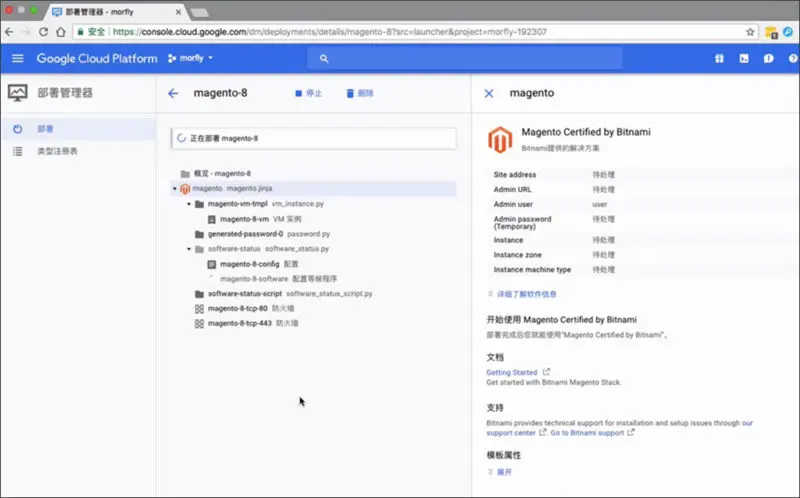Image resolution: width=800 pixels, height=498 pixels.
Task: Go back with the magento-8 back arrow
Action: pos(173,93)
